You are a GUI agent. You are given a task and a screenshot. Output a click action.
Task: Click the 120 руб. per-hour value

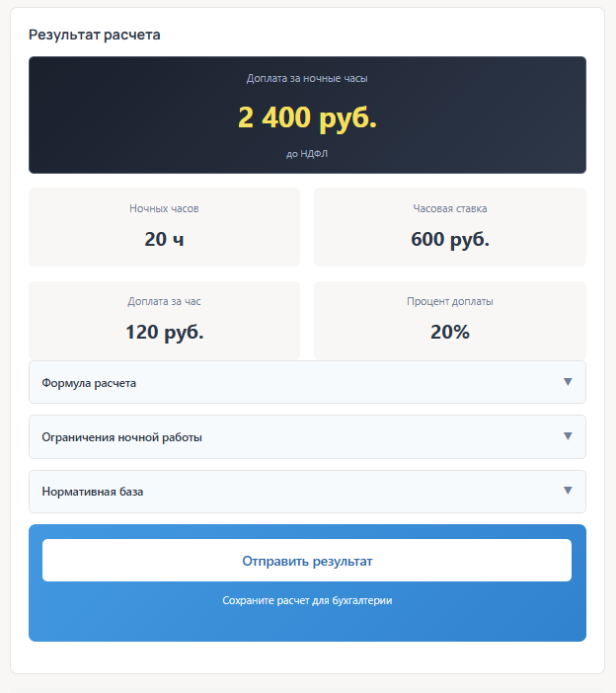(x=164, y=332)
